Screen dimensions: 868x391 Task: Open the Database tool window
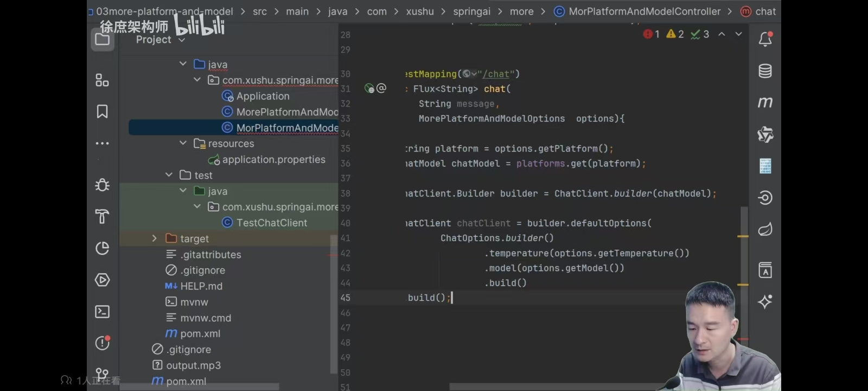765,71
